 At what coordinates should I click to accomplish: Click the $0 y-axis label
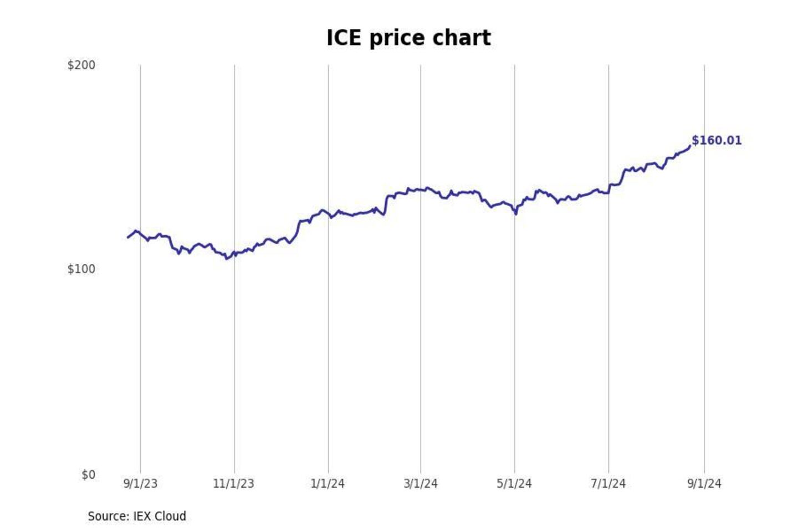coord(88,475)
